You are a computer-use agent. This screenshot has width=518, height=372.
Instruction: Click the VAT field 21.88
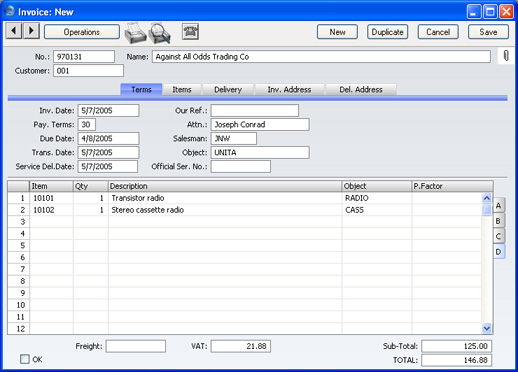tap(241, 346)
